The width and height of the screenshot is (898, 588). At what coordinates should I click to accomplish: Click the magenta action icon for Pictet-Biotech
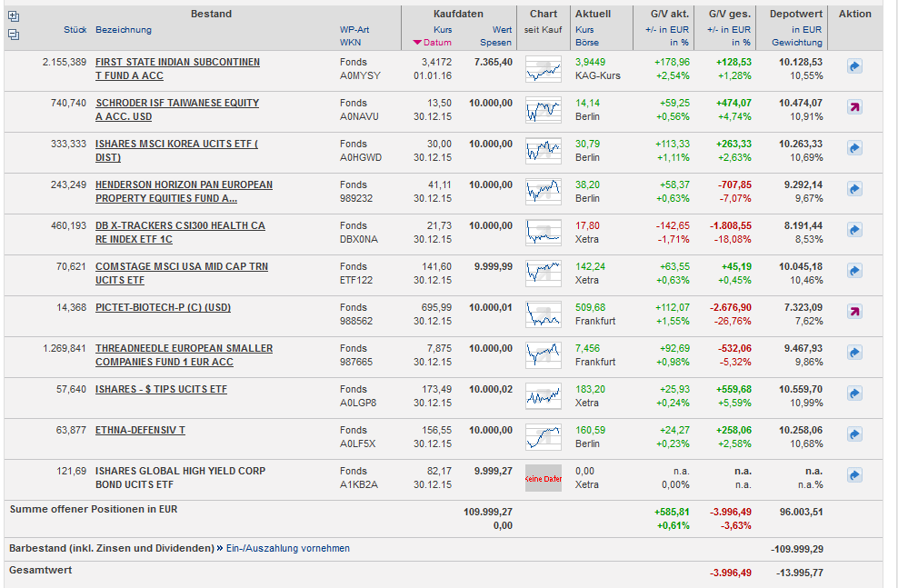(x=854, y=312)
